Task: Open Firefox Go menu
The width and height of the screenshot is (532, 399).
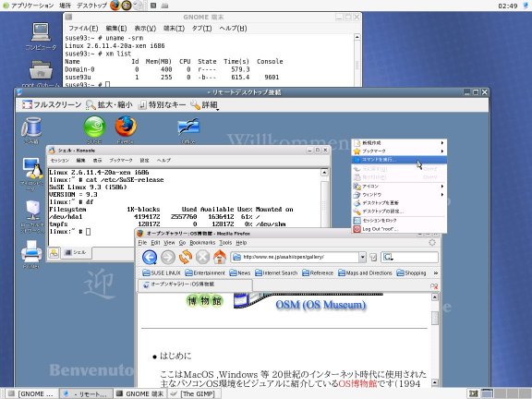Action: pos(182,243)
